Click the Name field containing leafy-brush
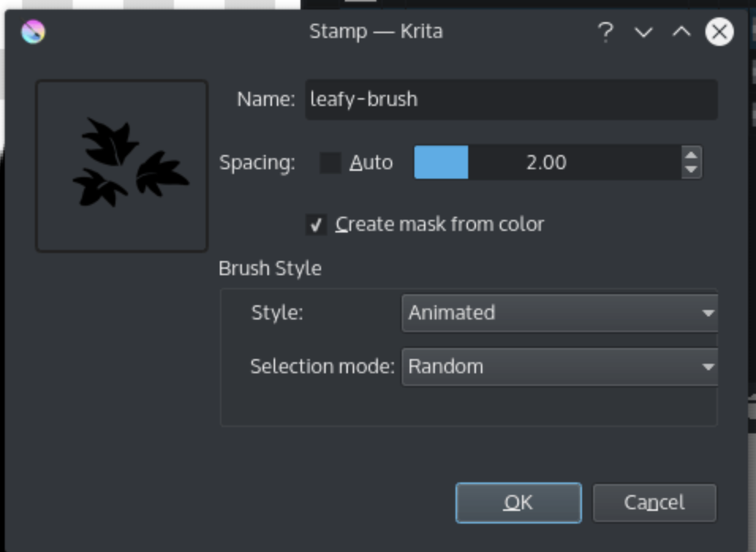 click(511, 100)
